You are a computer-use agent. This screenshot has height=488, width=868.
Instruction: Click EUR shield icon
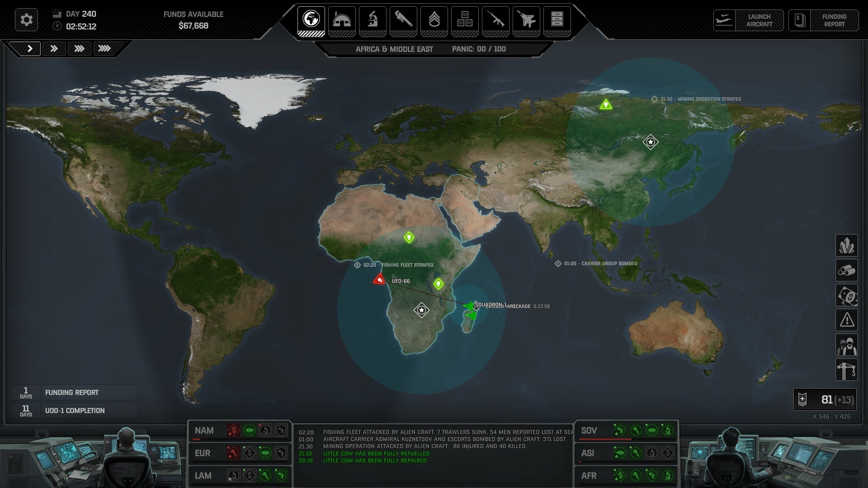(x=281, y=453)
